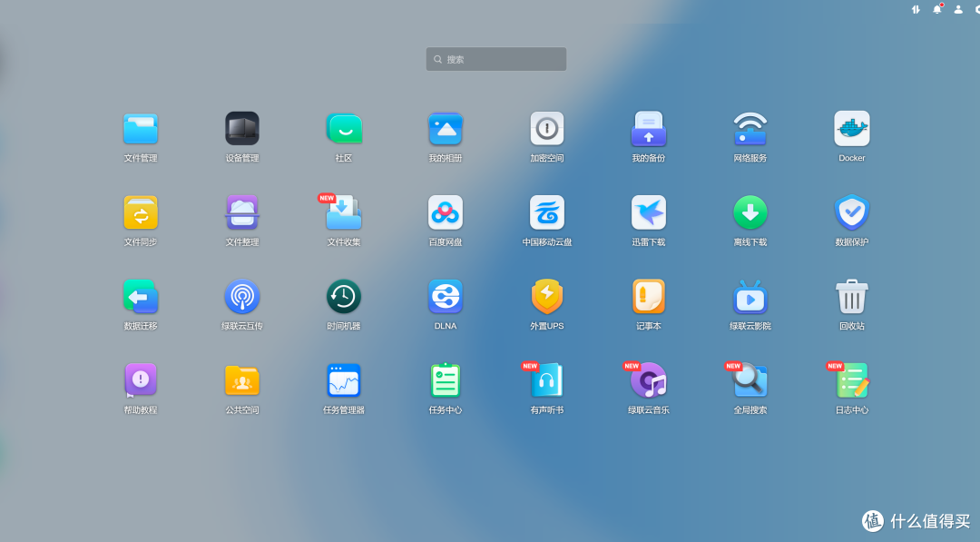Open 帮助教程 help tutorials
The height and width of the screenshot is (542, 980).
point(141,380)
